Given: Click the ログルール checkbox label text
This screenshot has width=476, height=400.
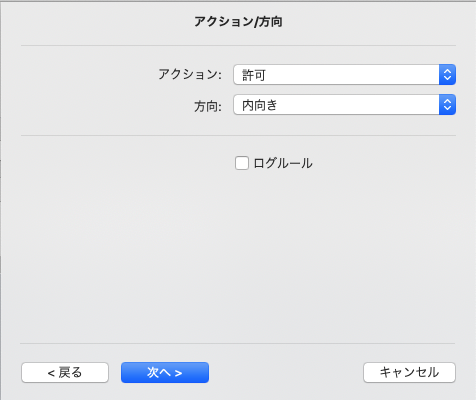Looking at the screenshot, I should 283,163.
